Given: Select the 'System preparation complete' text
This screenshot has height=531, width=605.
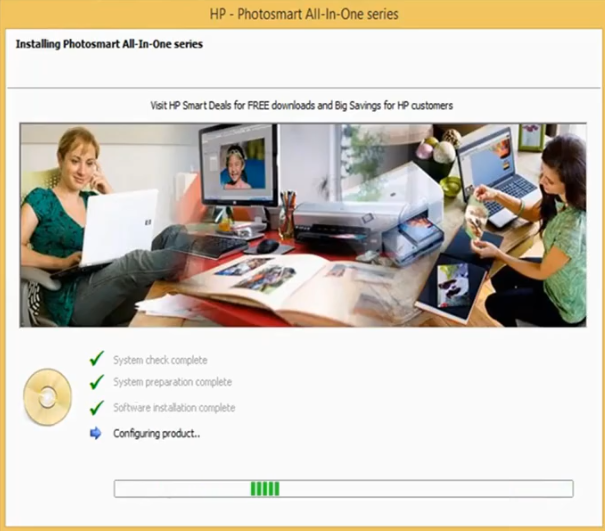Looking at the screenshot, I should pyautogui.click(x=172, y=382).
